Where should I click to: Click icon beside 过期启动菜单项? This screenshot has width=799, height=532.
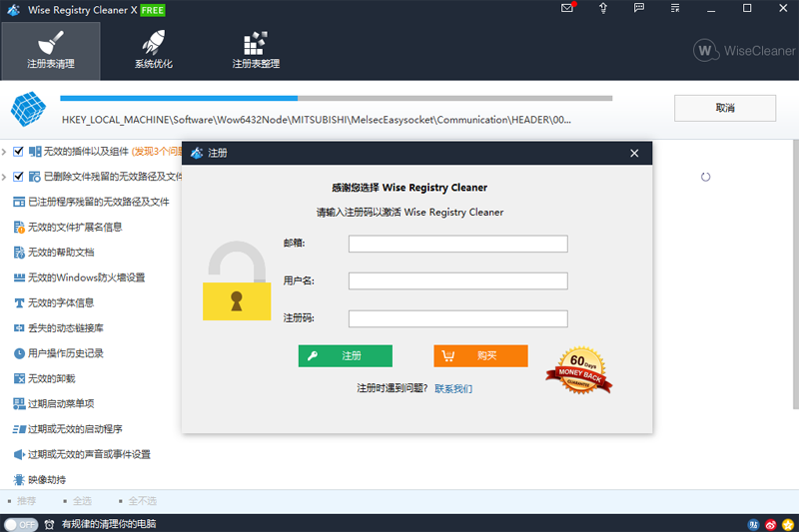(19, 403)
